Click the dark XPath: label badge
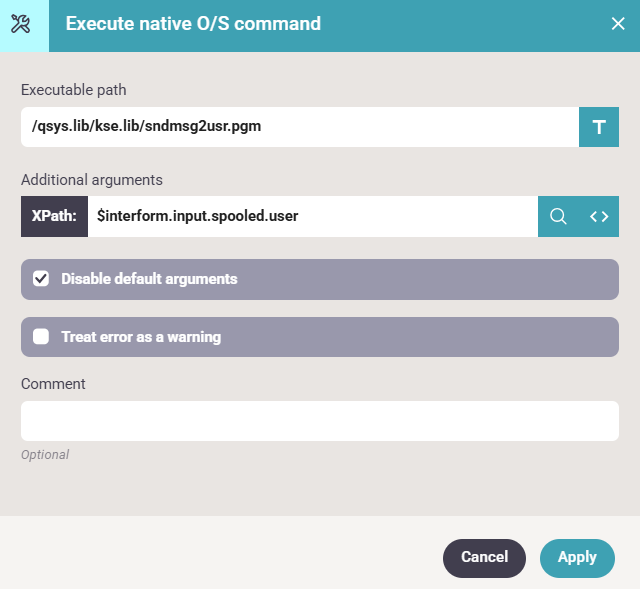The width and height of the screenshot is (640, 589). pos(54,217)
